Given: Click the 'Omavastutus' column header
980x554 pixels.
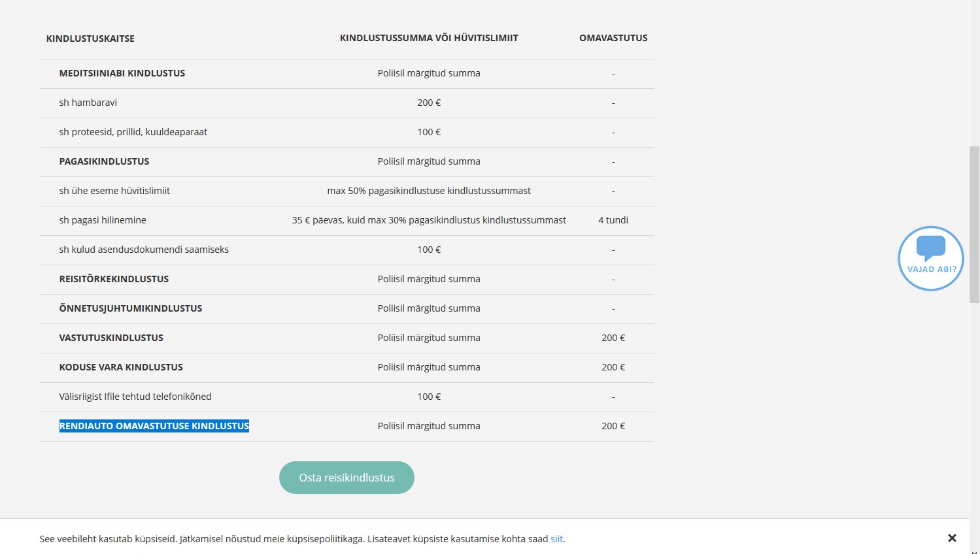Looking at the screenshot, I should 613,38.
